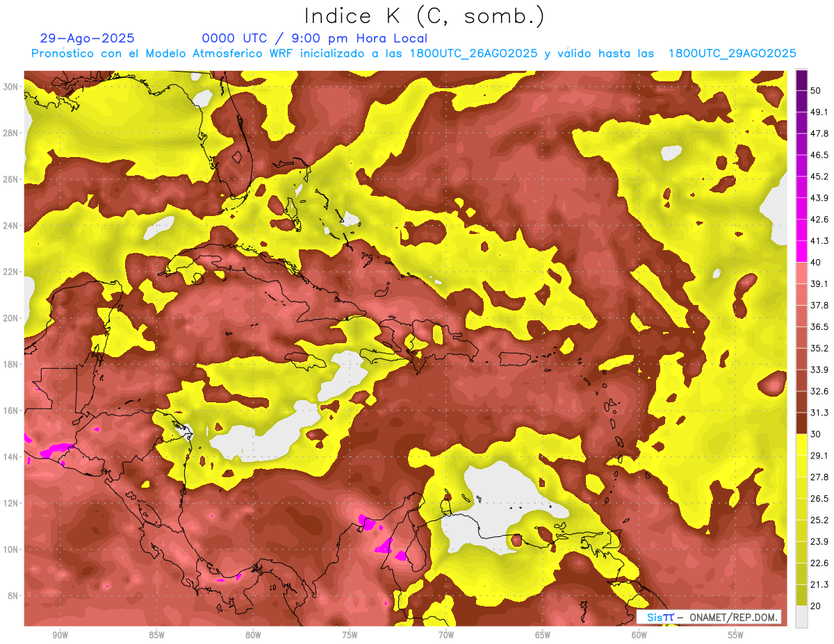Click the latitude label "14N"
This screenshot has height=644, width=834.
pyautogui.click(x=12, y=457)
